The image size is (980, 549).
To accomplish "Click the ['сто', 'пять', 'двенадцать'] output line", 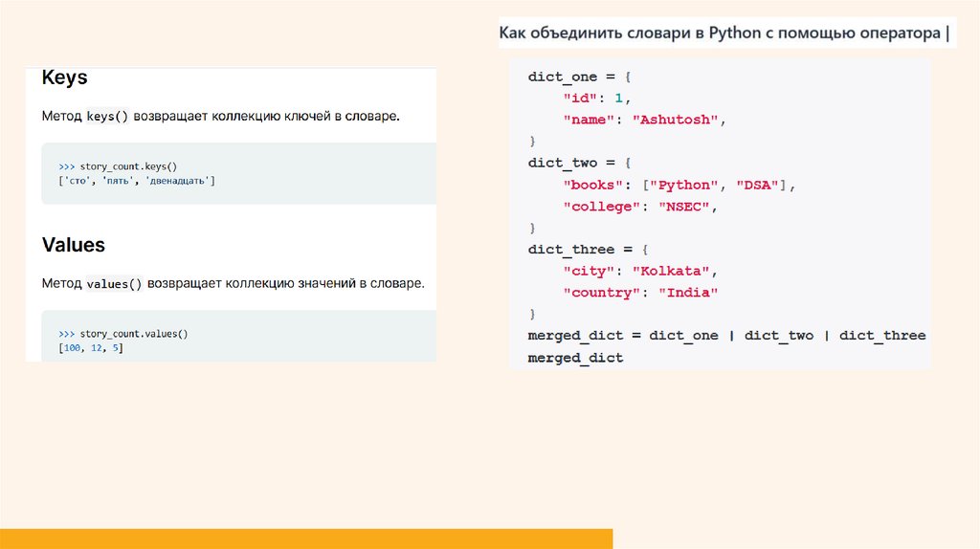I will pos(136,181).
